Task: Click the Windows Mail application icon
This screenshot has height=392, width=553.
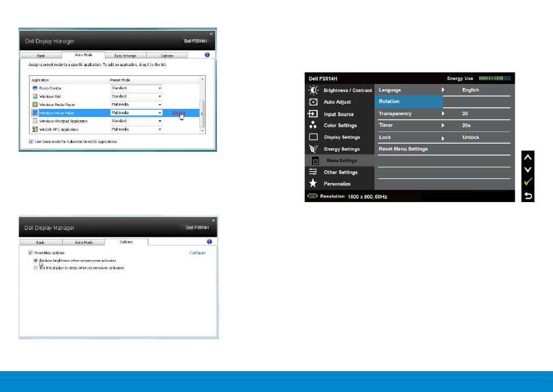Action: (35, 96)
